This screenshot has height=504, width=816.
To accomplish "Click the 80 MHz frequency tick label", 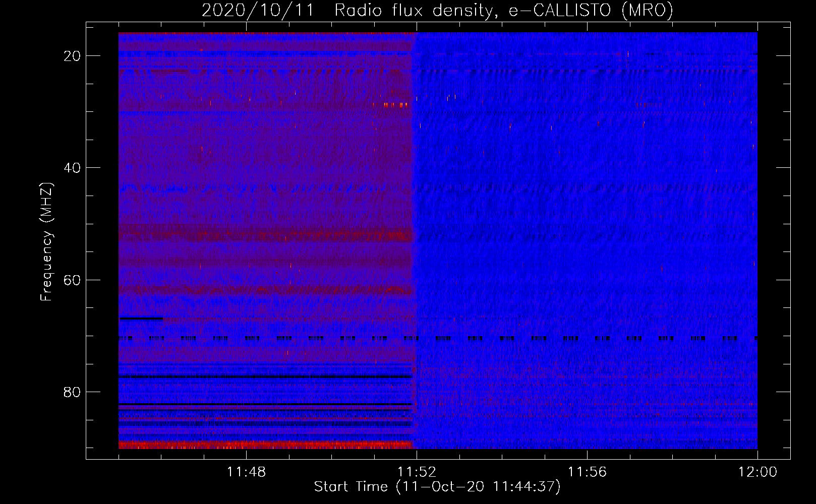I will 73,392.
